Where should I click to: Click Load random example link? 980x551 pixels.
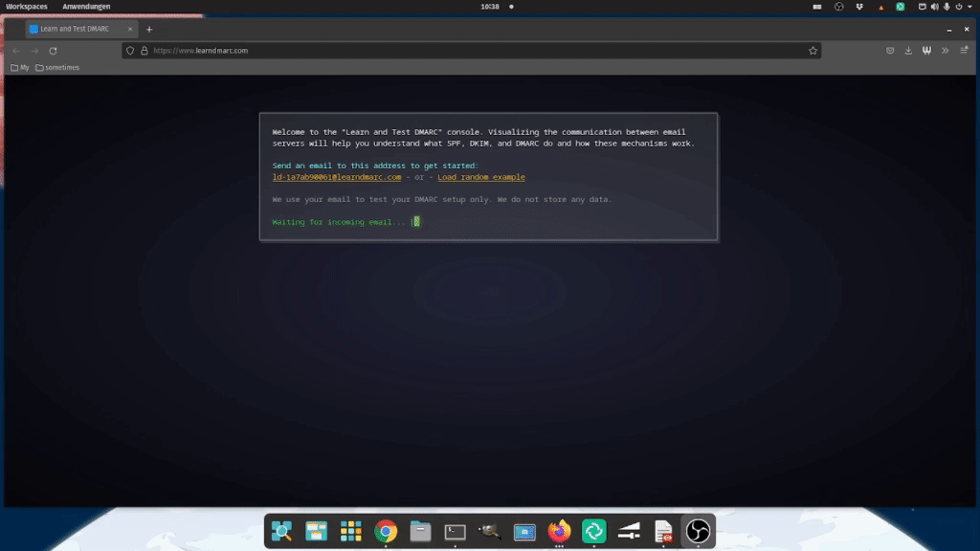(481, 177)
